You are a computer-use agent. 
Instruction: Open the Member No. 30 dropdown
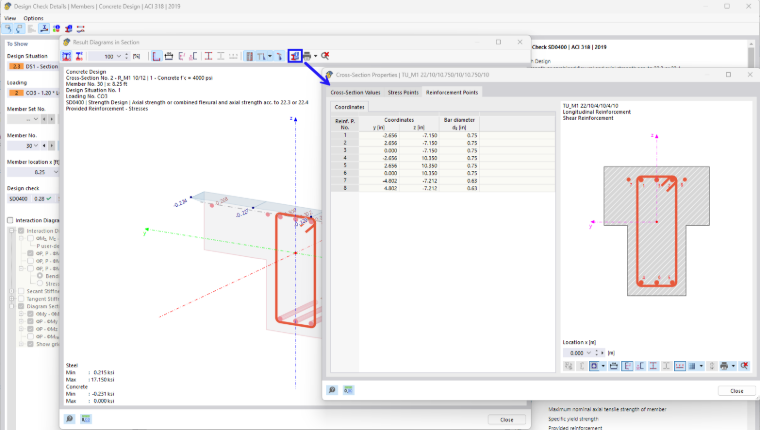[x=35, y=145]
